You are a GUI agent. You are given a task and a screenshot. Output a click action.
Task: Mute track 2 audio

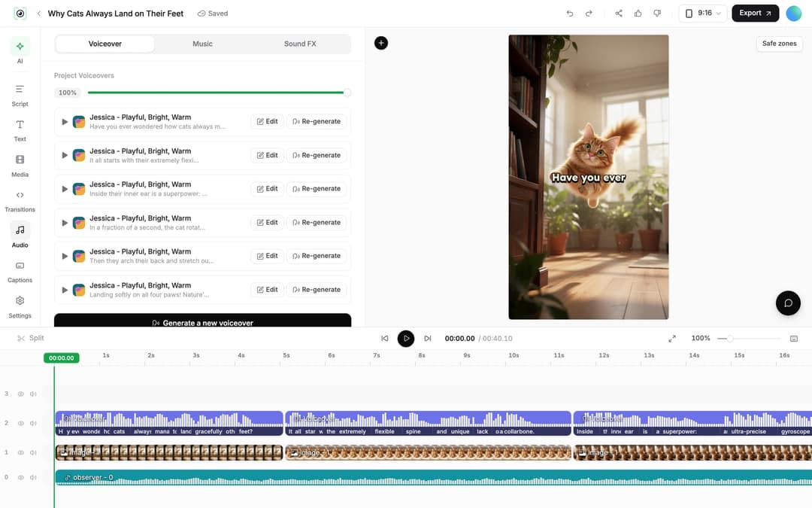pyautogui.click(x=33, y=423)
